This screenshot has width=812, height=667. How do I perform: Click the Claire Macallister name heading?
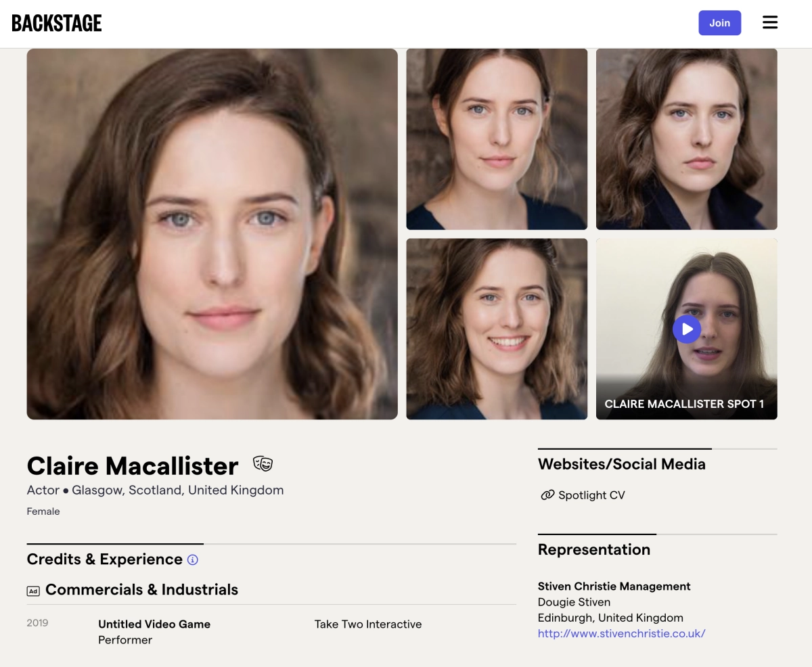[x=133, y=465]
